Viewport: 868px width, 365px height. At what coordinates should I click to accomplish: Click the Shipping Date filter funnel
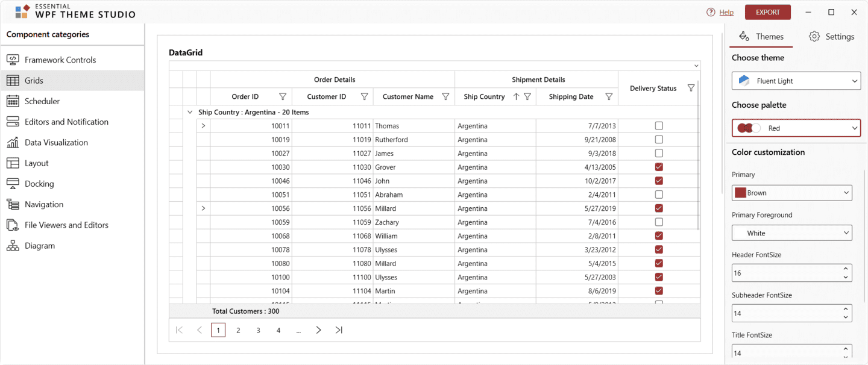(x=609, y=96)
